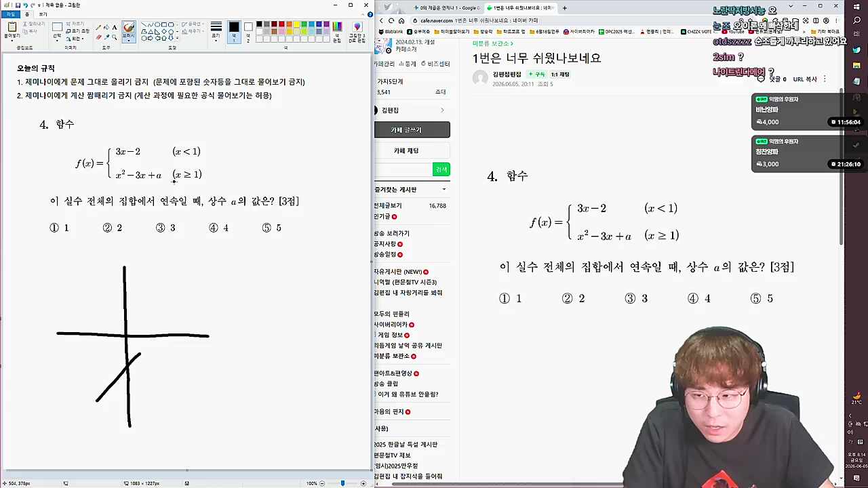The width and height of the screenshot is (868, 488).
Task: Open the shape Outline dropdown in Paint
Action: [x=193, y=24]
